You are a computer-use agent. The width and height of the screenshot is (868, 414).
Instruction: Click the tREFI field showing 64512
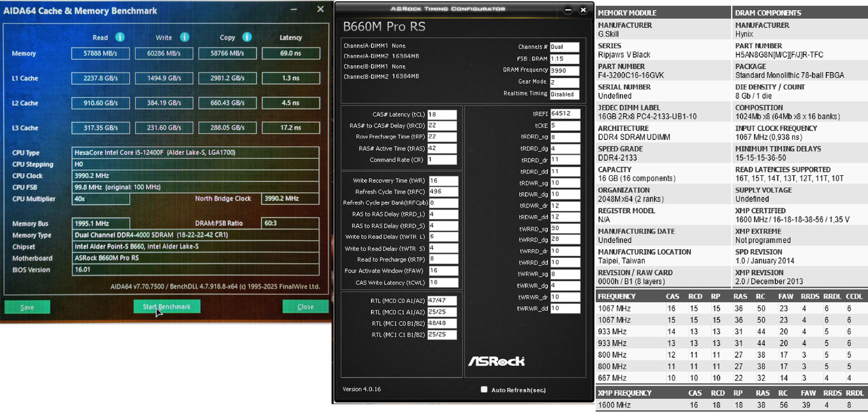tap(565, 114)
